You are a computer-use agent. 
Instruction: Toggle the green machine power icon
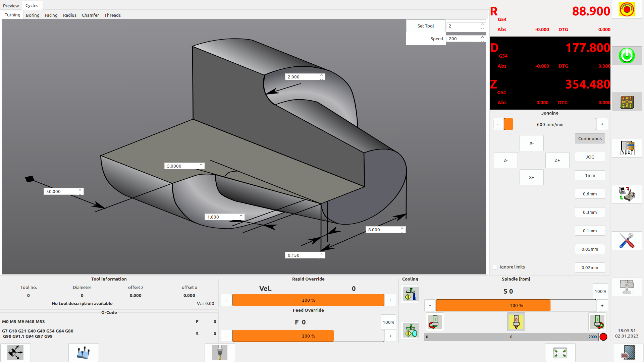pyautogui.click(x=627, y=56)
